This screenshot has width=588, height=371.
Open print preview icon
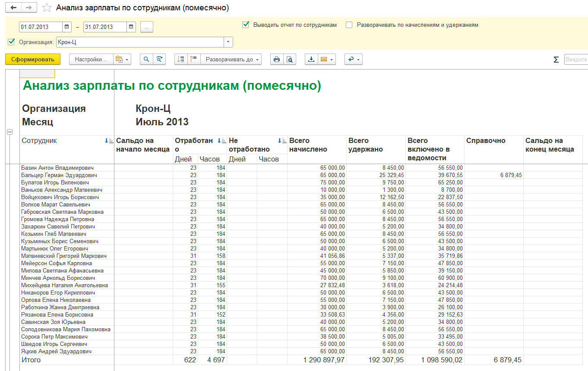pyautogui.click(x=290, y=60)
